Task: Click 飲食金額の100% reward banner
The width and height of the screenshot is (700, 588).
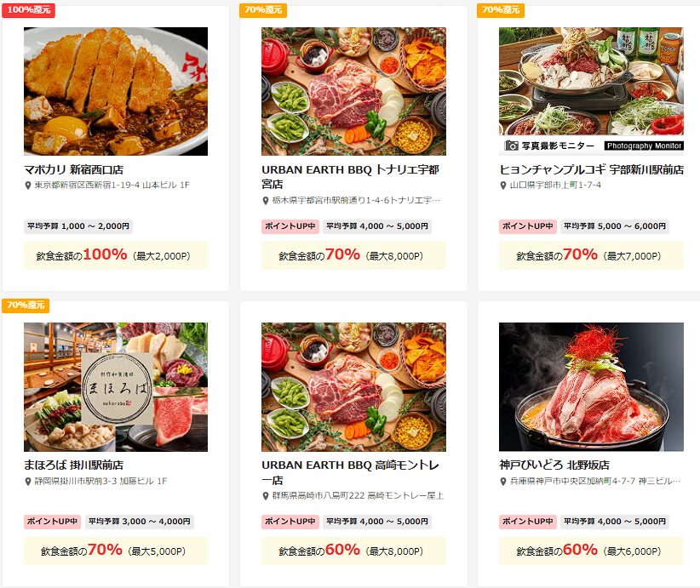Action: [116, 255]
